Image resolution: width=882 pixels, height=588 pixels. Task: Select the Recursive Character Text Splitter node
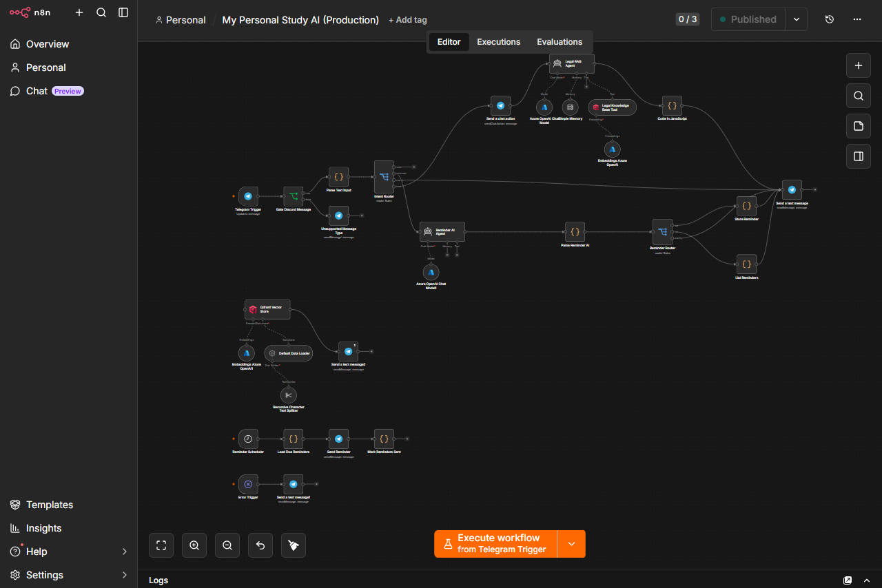pos(288,395)
